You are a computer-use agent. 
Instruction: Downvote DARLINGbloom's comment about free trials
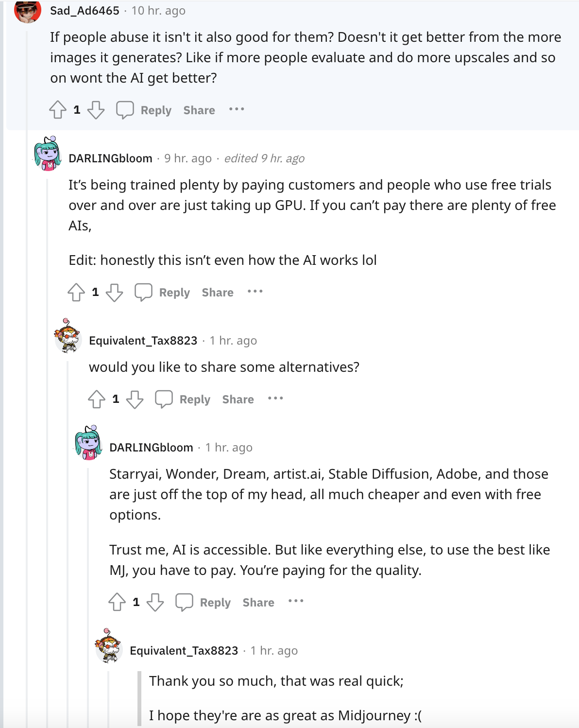click(114, 292)
